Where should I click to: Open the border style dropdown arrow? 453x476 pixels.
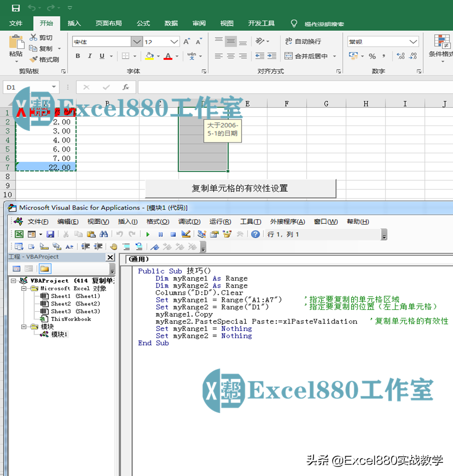point(134,56)
